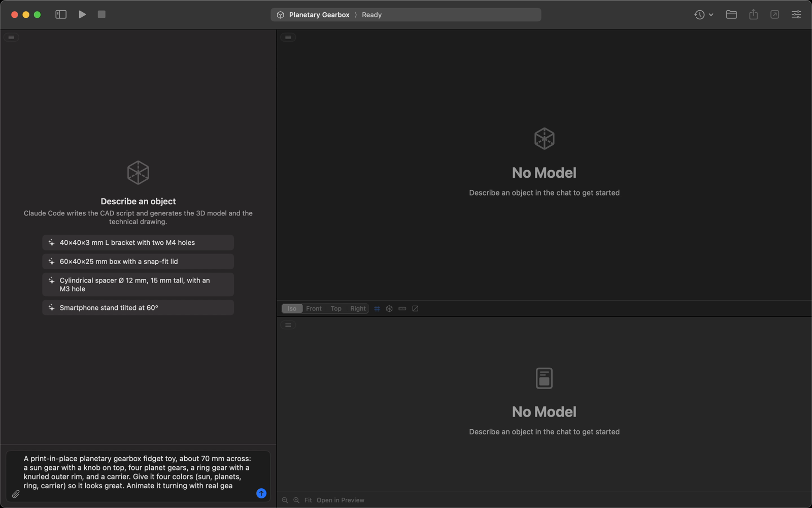Open 3D viewer panel options menu icon
This screenshot has height=508, width=812.
(288, 38)
